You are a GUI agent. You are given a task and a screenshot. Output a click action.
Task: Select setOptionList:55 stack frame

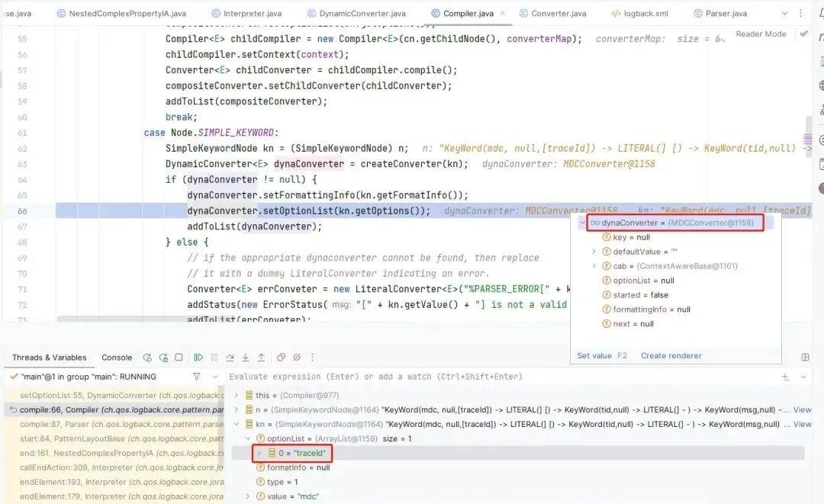pos(114,395)
